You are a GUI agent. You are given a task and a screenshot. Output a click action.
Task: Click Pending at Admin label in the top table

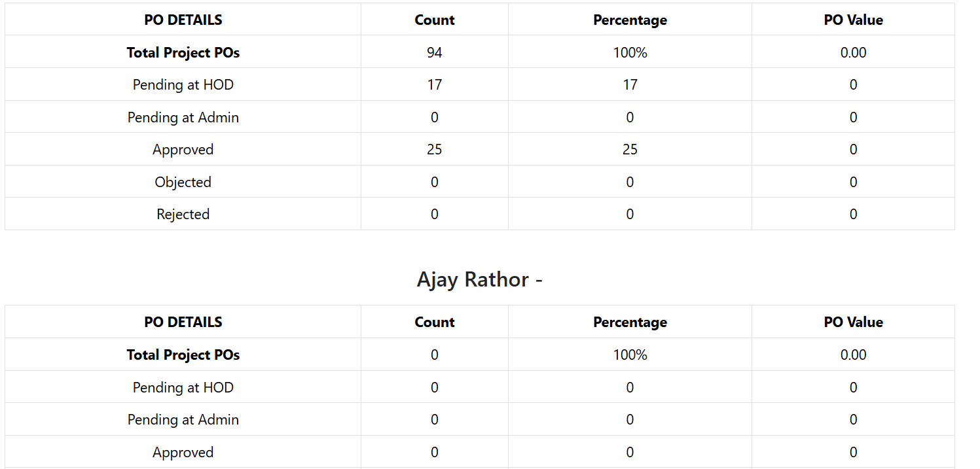pos(183,117)
